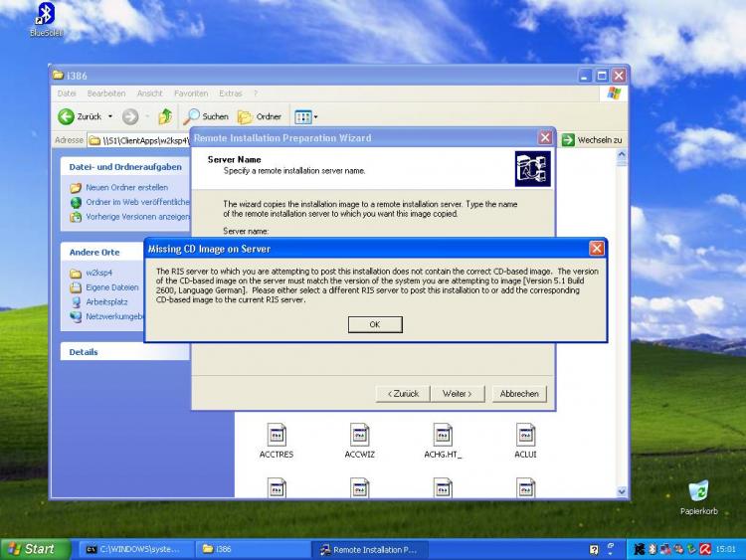Open the BlueSoleil desktop icon
The height and width of the screenshot is (560, 746).
coord(46,19)
